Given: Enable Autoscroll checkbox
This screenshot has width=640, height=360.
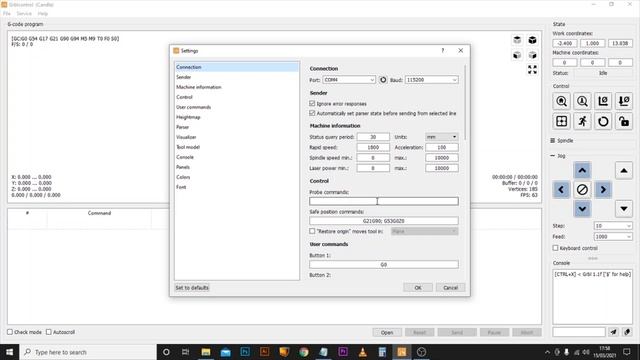Looking at the screenshot, I should [x=49, y=332].
